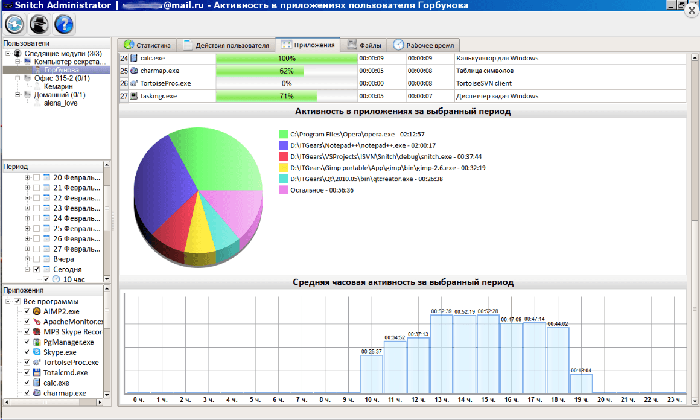Collapse the Домашний group node
The width and height of the screenshot is (700, 420).
[x=17, y=95]
